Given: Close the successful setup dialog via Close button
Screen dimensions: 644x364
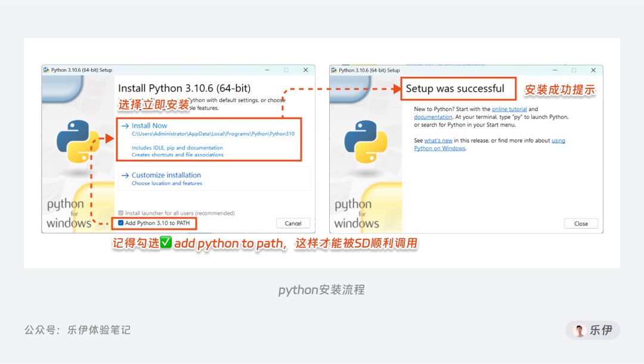Looking at the screenshot, I should pos(581,224).
